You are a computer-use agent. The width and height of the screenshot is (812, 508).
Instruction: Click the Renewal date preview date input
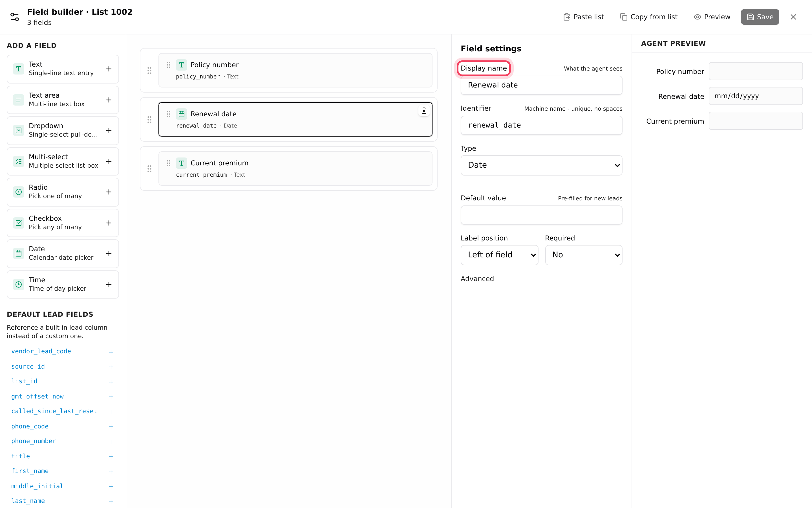click(x=756, y=96)
